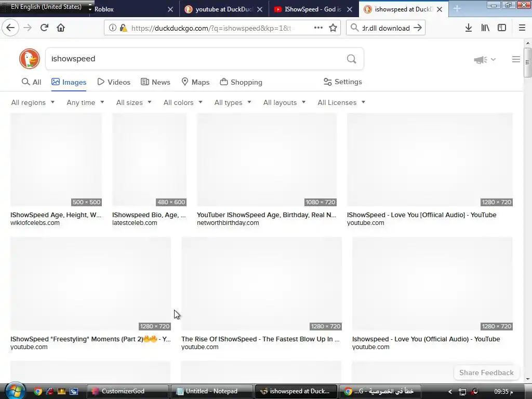532x399 pixels.
Task: Open the All layouts dropdown
Action: 284,102
